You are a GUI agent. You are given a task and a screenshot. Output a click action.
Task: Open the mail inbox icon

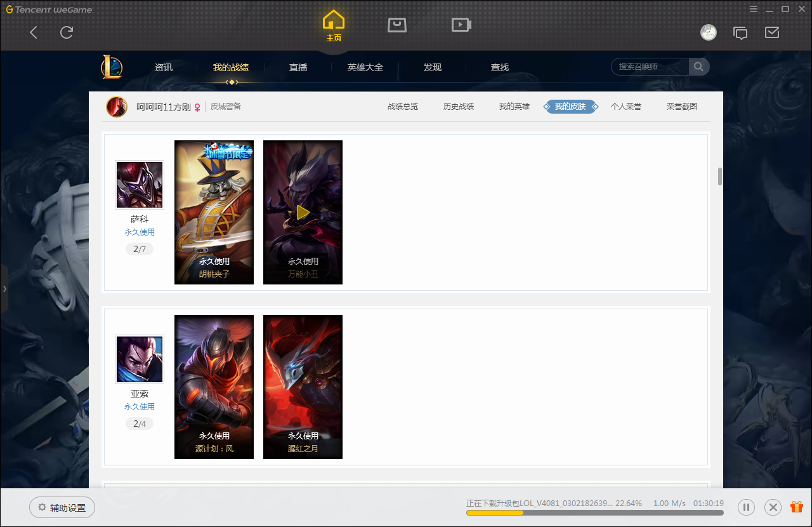(x=772, y=32)
